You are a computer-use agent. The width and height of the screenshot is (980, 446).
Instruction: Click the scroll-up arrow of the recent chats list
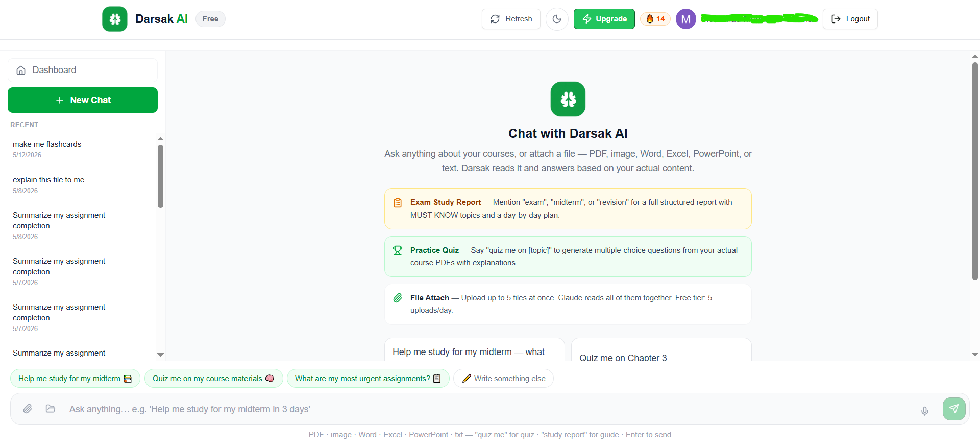[160, 139]
